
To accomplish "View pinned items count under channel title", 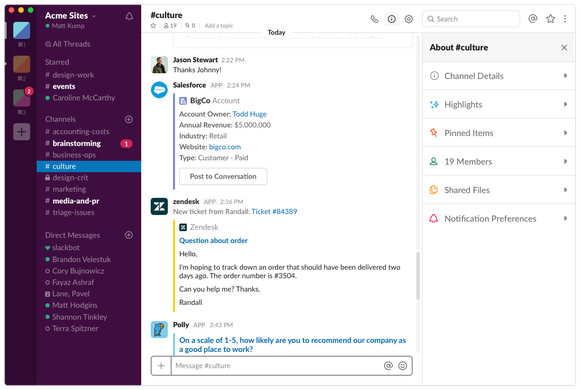I will [190, 26].
